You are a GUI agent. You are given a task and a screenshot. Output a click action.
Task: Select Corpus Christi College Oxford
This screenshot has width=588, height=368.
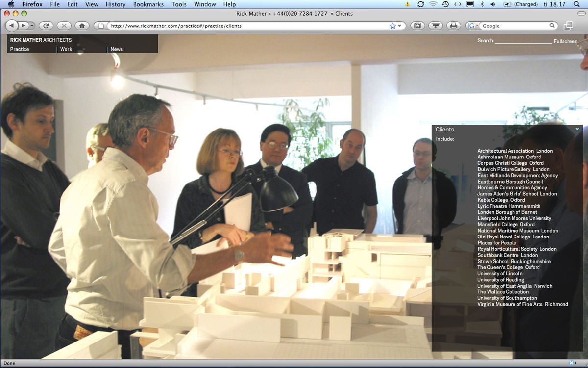pyautogui.click(x=511, y=163)
